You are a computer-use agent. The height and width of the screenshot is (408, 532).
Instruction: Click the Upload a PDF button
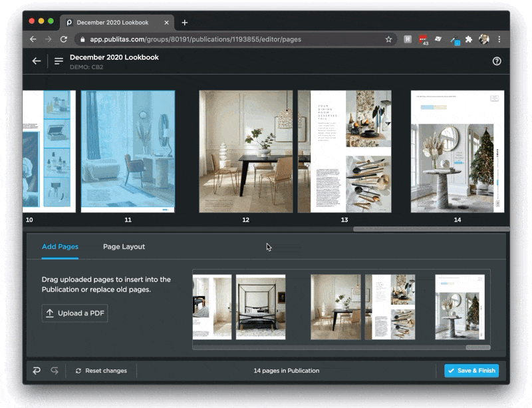pyautogui.click(x=74, y=313)
